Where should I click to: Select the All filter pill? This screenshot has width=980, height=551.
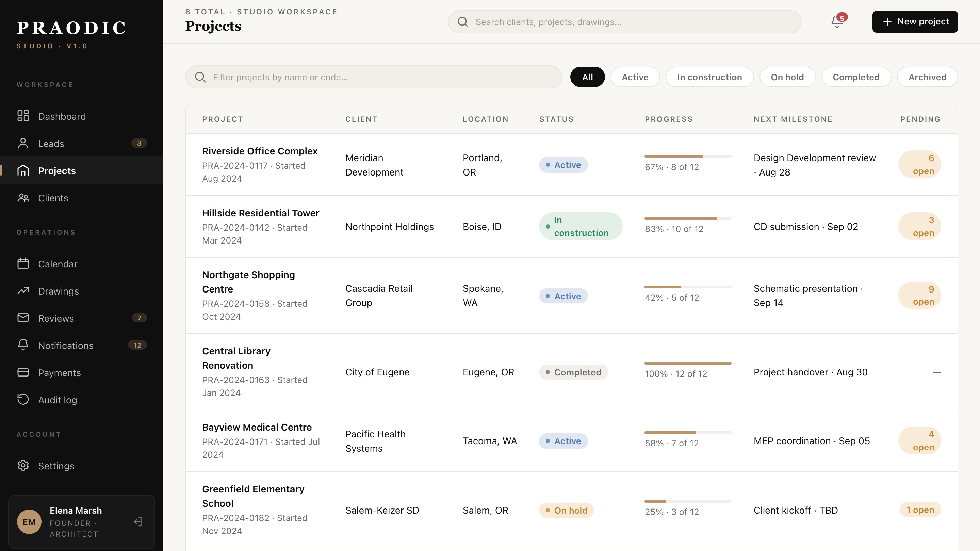click(587, 77)
